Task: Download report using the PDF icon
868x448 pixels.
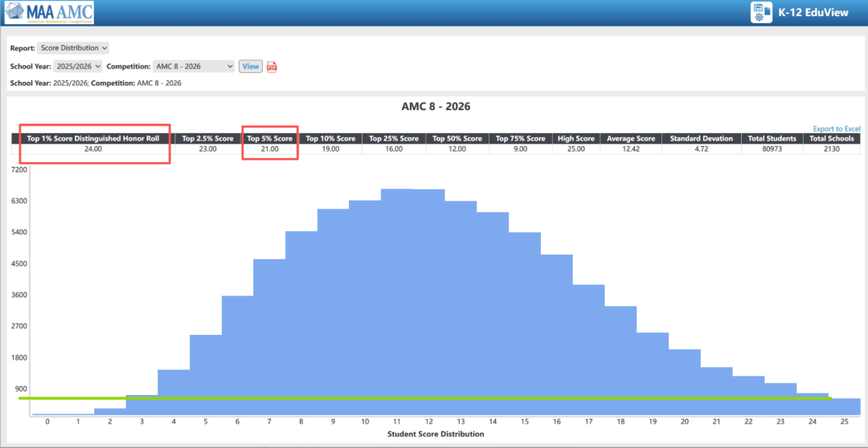Action: click(272, 67)
